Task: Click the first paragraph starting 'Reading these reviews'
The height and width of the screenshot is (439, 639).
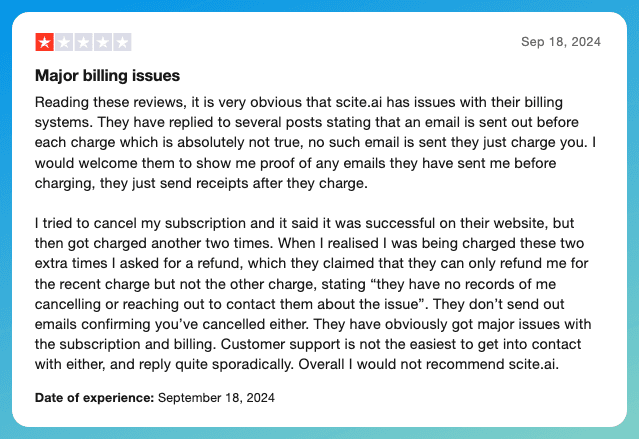Action: [315, 143]
